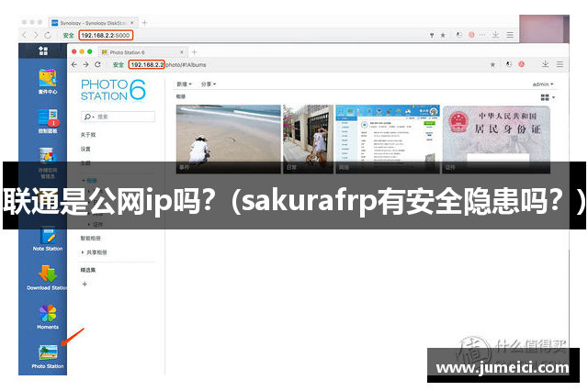
Task: Open 关于我 (About me) in sidebar
Action: [x=88, y=135]
